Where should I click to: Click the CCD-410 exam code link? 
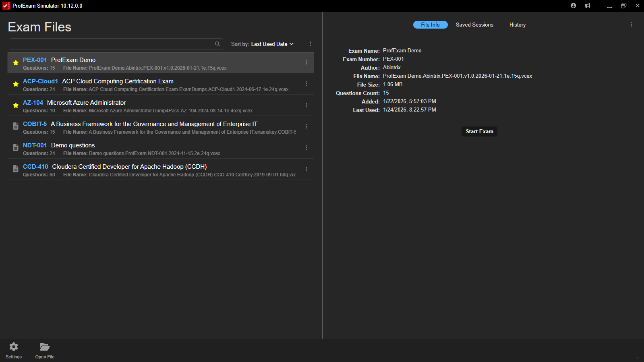35,167
